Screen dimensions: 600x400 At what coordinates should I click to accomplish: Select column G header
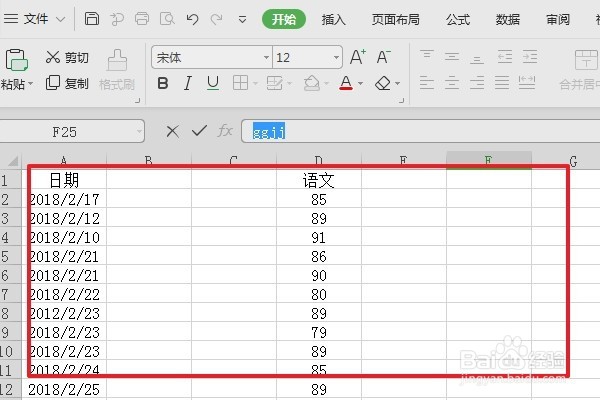click(572, 161)
